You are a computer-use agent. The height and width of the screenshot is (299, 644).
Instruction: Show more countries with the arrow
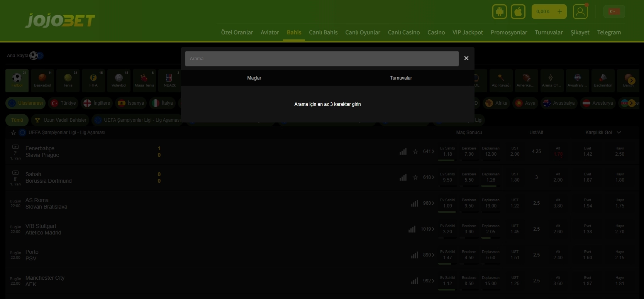point(632,103)
